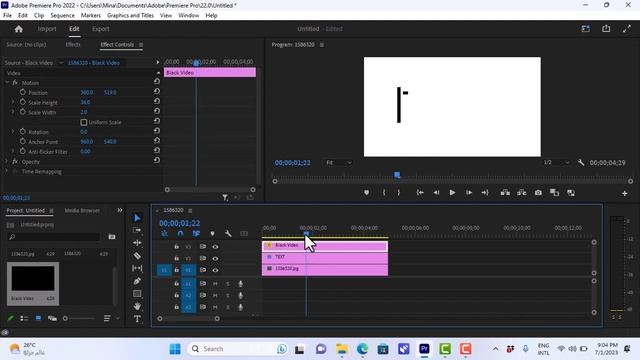This screenshot has width=640, height=360.
Task: Toggle Snap in the timeline
Action: [180, 233]
